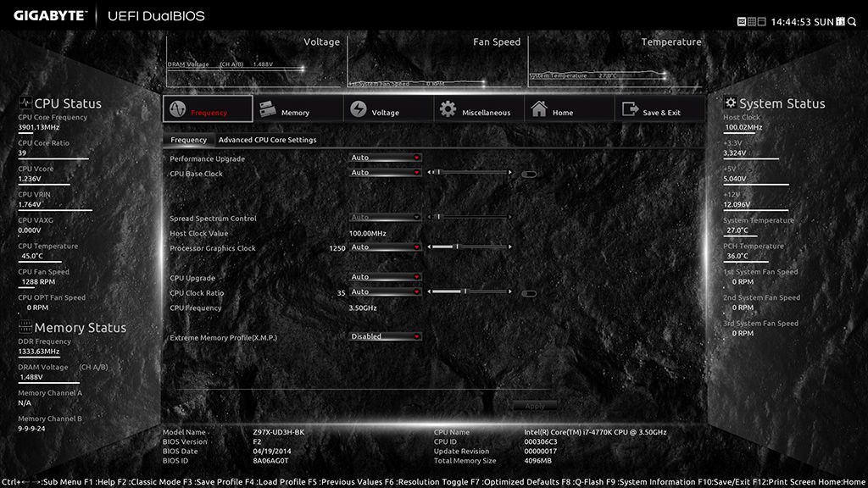Click the Miscellaneous gear icon
The image size is (868, 488).
click(x=448, y=109)
